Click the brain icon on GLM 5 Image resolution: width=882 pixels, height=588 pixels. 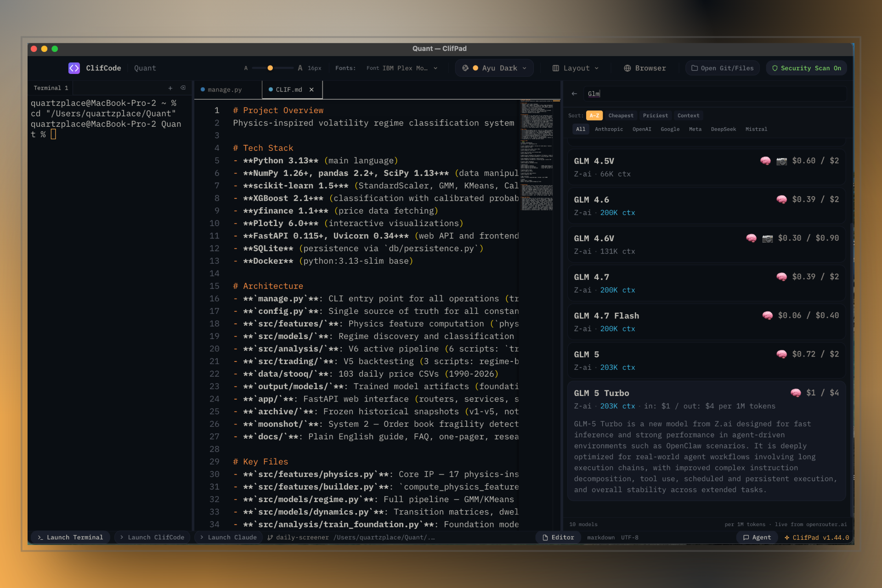[781, 354]
